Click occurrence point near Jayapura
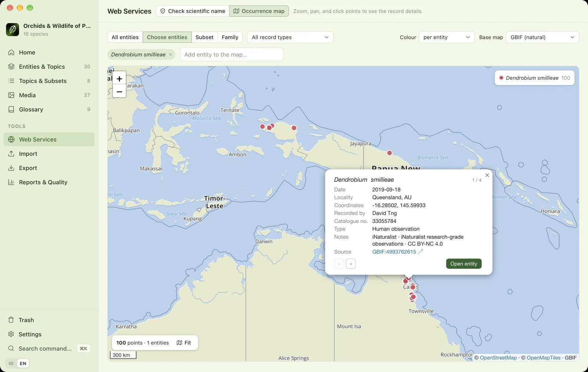Image resolution: width=588 pixels, height=372 pixels. point(390,153)
